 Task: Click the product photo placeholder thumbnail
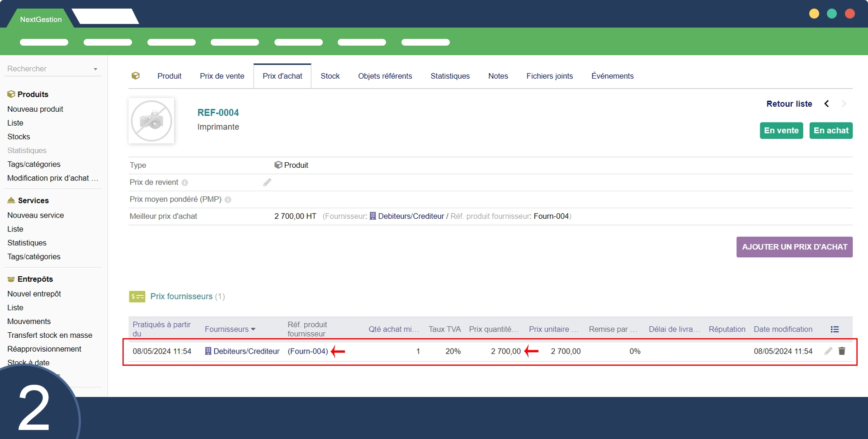point(151,121)
